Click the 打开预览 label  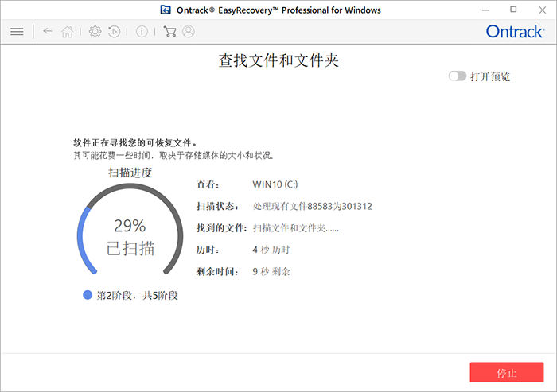point(490,76)
